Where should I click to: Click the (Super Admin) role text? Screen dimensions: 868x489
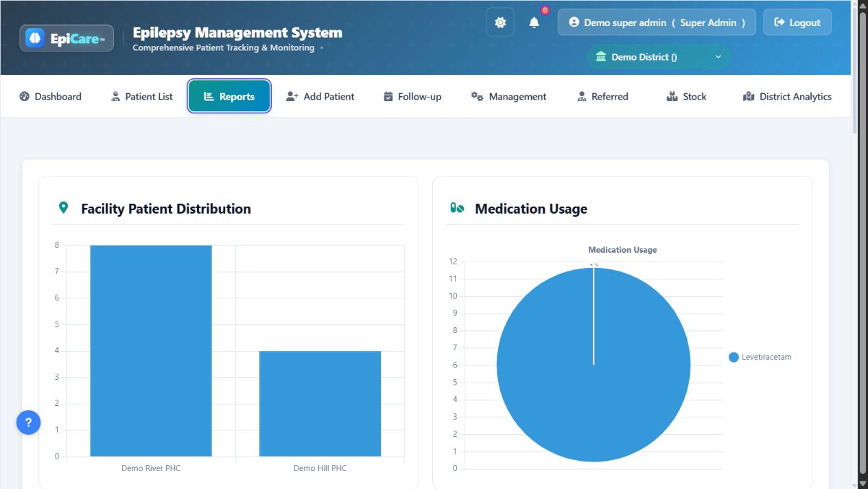(x=708, y=23)
